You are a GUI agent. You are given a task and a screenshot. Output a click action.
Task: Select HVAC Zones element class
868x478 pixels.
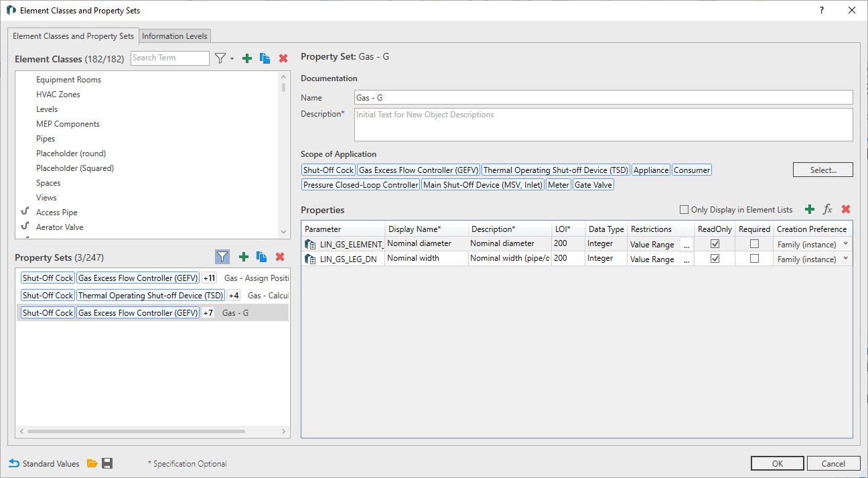(58, 95)
